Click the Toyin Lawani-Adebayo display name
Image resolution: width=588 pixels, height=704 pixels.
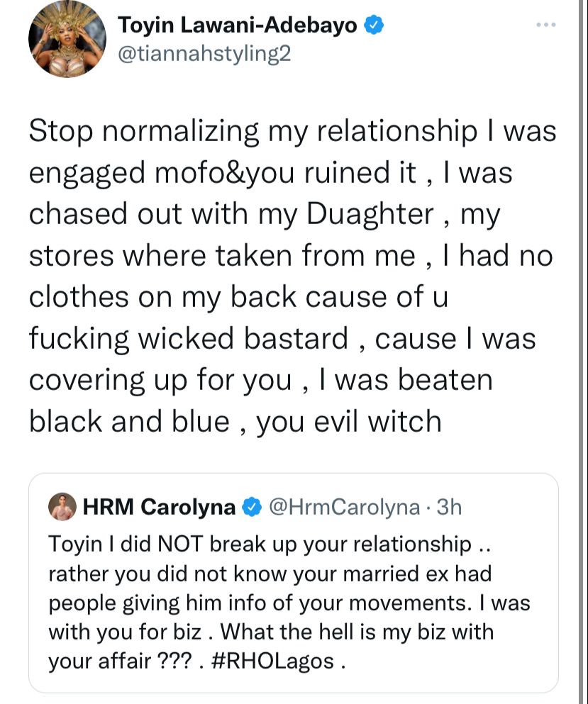tap(238, 25)
